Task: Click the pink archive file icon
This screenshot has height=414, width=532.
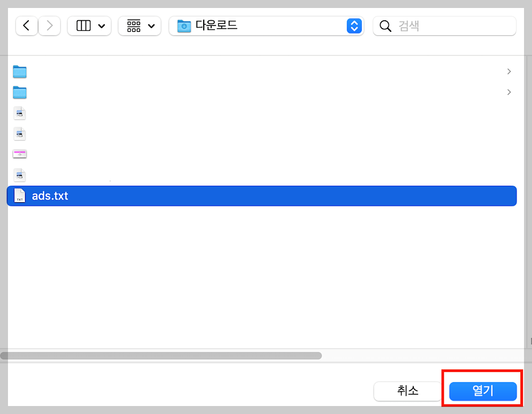Action: pos(20,153)
